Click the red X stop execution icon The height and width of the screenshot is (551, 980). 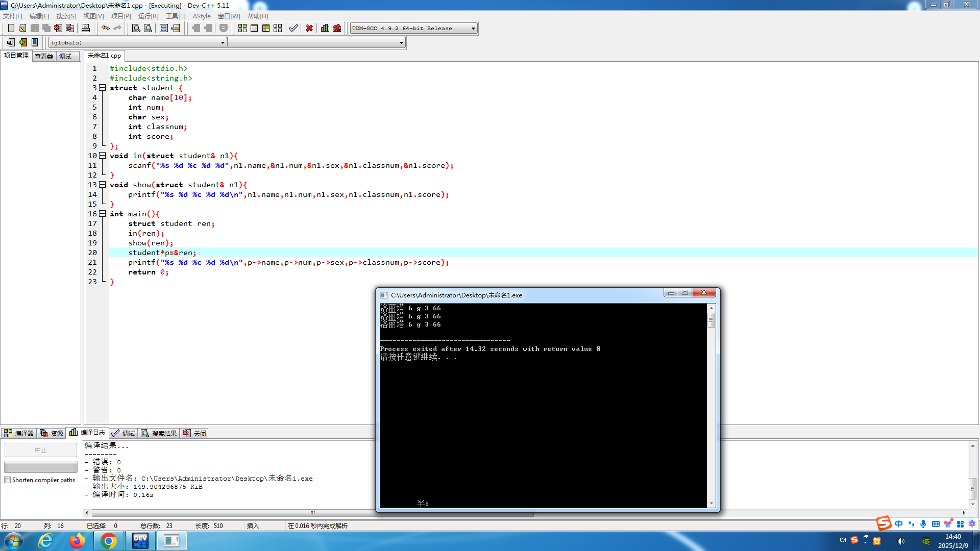pos(309,28)
